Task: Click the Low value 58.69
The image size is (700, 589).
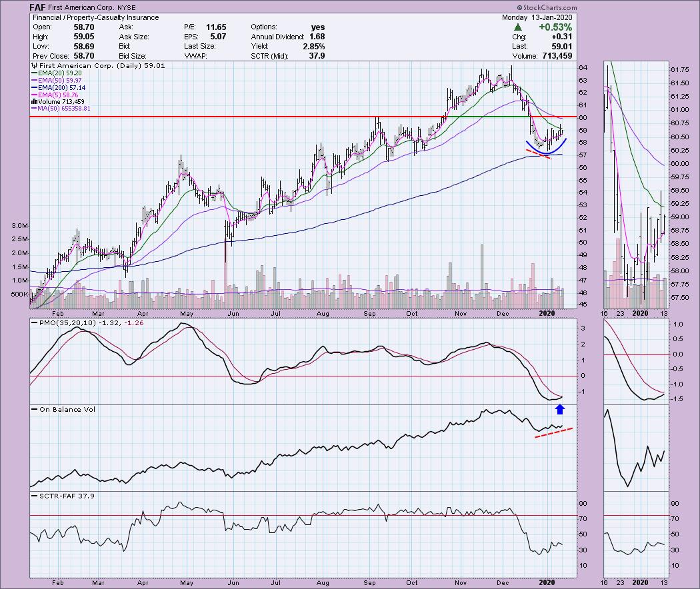Action: click(84, 47)
